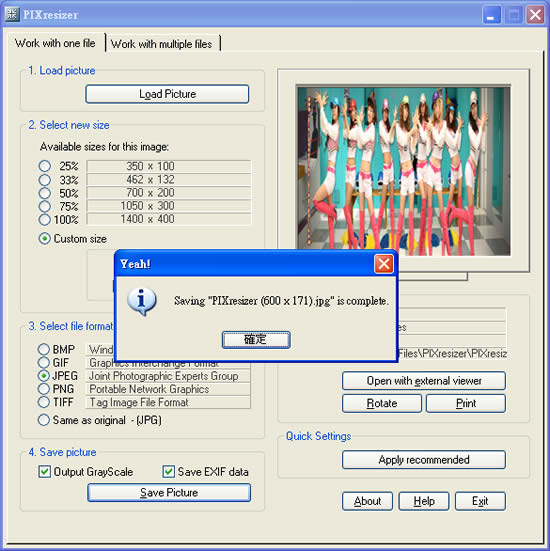Choose GIF file format
This screenshot has height=551, width=550.
pyautogui.click(x=44, y=362)
